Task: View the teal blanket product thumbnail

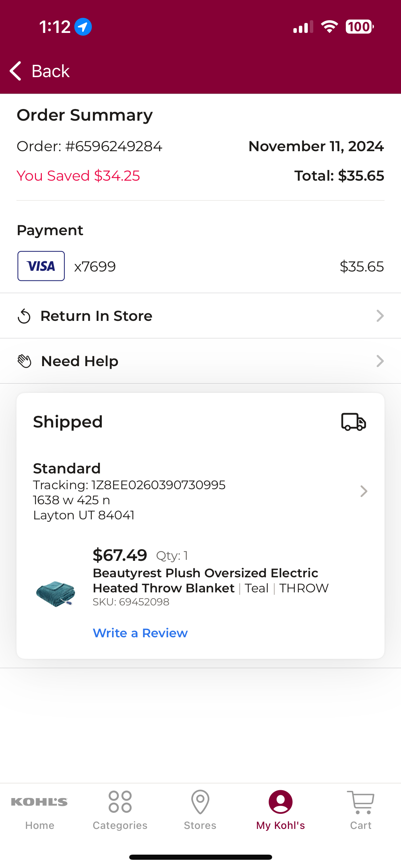Action: coord(56,594)
